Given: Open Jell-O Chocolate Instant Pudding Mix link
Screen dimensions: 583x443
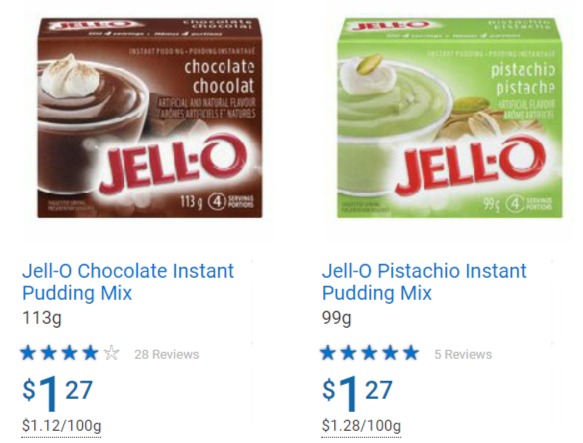Looking at the screenshot, I should [x=128, y=282].
